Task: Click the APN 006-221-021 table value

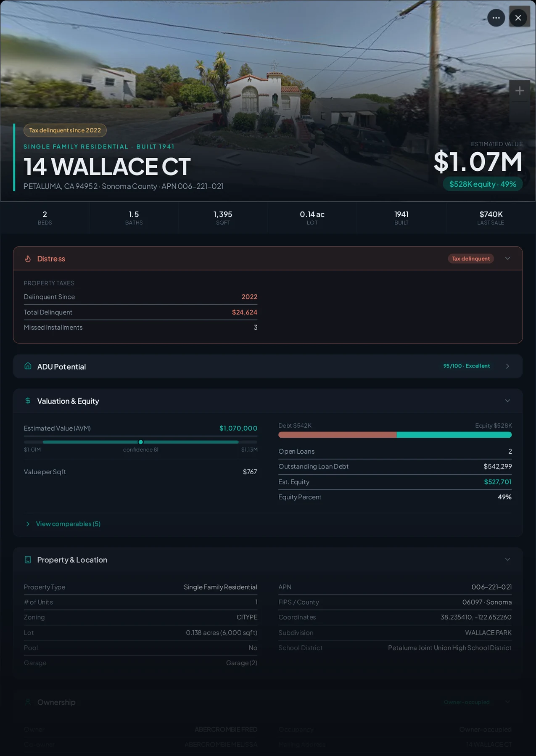Action: pyautogui.click(x=491, y=587)
